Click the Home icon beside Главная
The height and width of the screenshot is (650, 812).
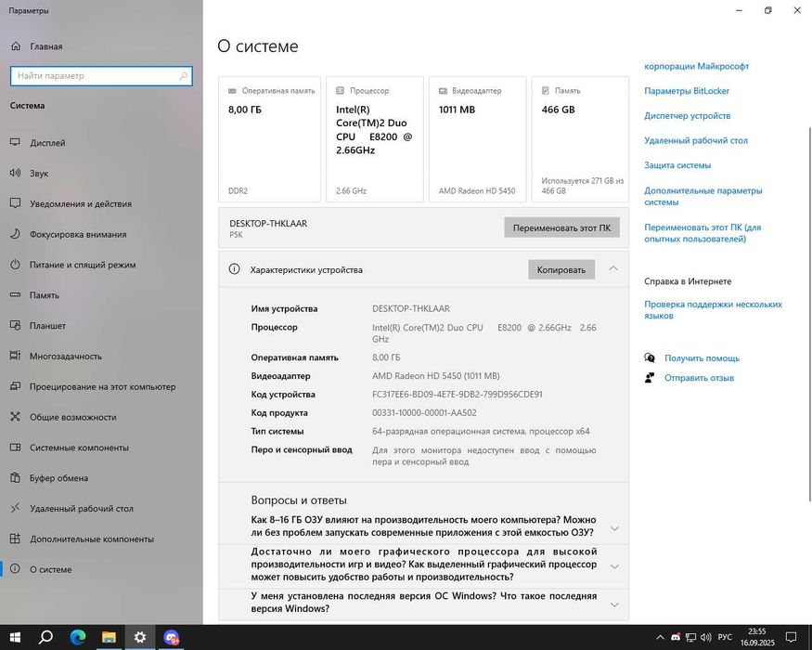tap(16, 46)
